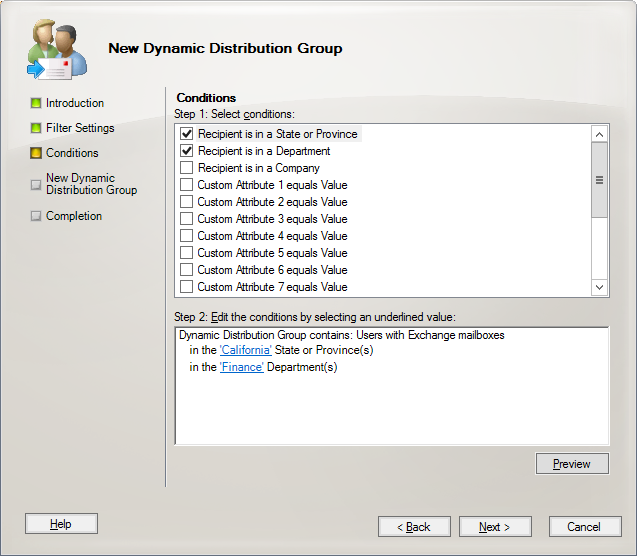Click the yellow Conditions step indicator
The height and width of the screenshot is (556, 637).
[36, 153]
